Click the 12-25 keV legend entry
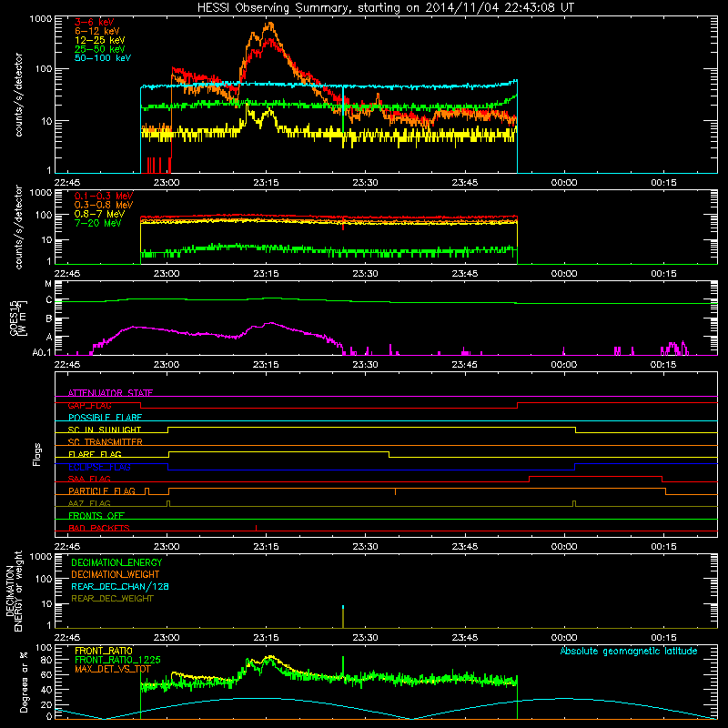Screen dimensions: 728x728 click(100, 40)
